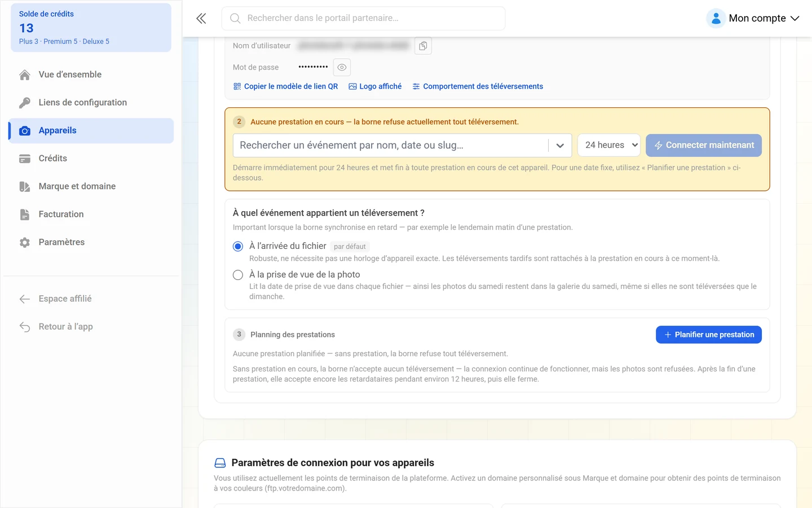Click the document icon for Facturation
The image size is (812, 508).
click(25, 214)
